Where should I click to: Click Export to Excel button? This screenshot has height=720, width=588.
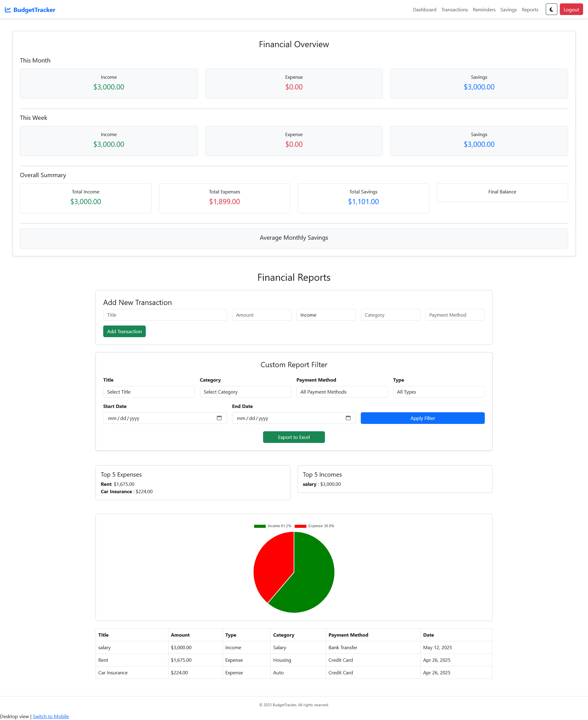tap(294, 437)
